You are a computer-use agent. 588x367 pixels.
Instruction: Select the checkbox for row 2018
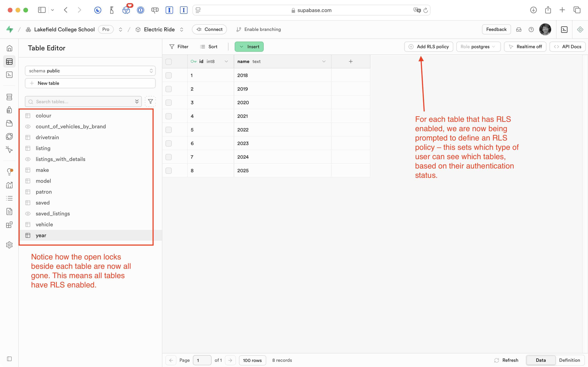pos(168,75)
